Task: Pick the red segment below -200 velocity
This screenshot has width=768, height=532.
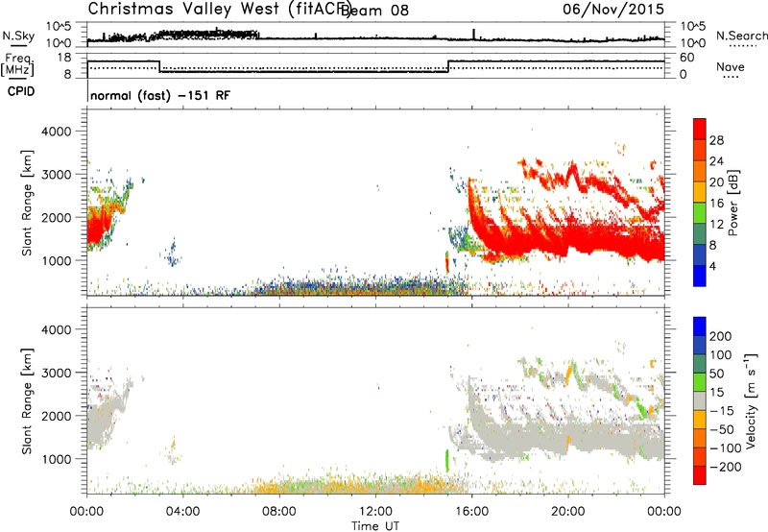Action: 700,475
